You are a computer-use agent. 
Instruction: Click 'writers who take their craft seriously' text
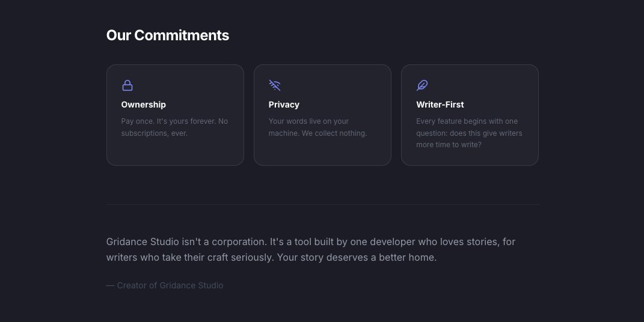pos(190,258)
